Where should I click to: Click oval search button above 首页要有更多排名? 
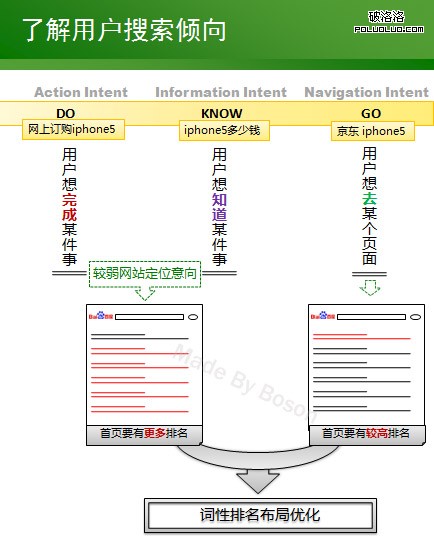tap(193, 317)
